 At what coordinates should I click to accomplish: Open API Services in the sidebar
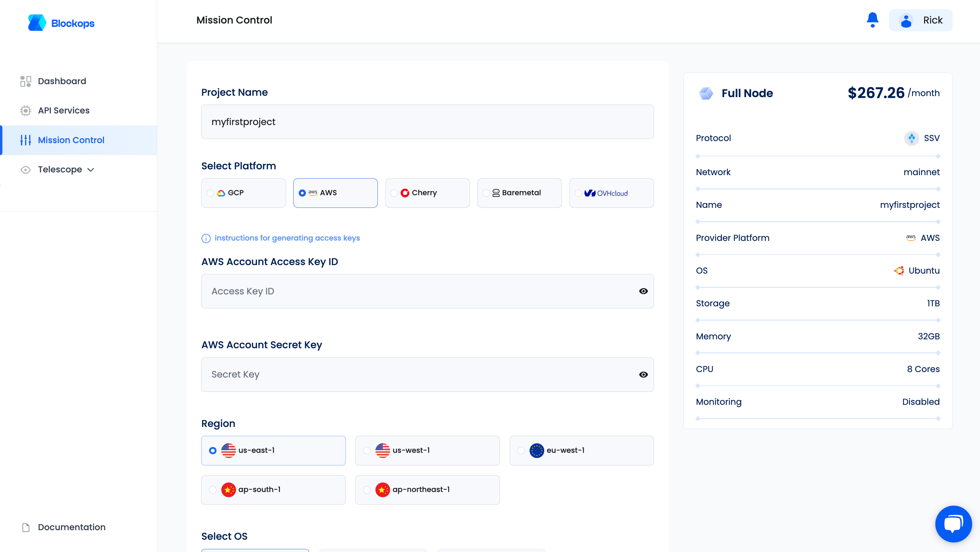78,111
